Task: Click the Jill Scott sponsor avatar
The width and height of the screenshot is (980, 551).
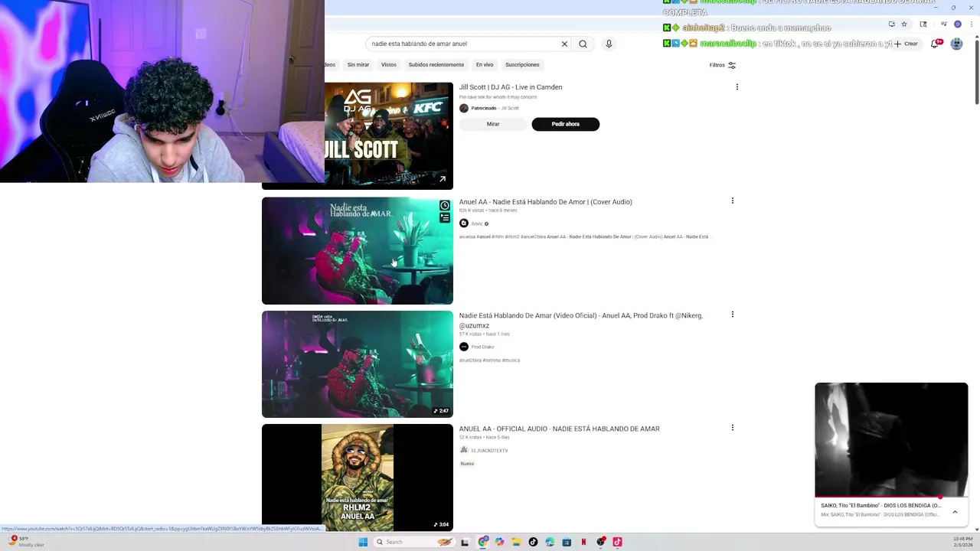Action: [464, 108]
